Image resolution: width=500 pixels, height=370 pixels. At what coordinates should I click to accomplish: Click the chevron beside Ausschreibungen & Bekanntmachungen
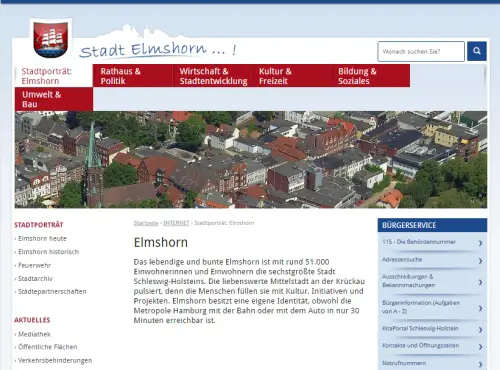click(480, 282)
